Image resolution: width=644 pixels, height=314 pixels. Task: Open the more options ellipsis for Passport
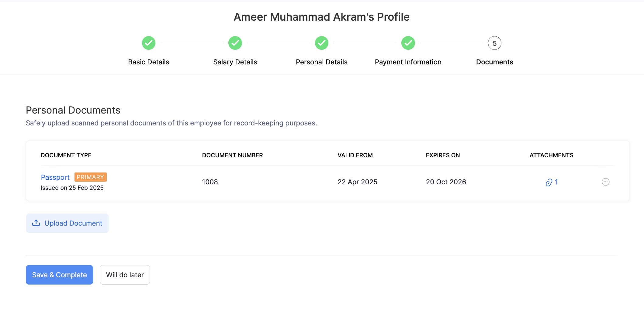pyautogui.click(x=605, y=182)
